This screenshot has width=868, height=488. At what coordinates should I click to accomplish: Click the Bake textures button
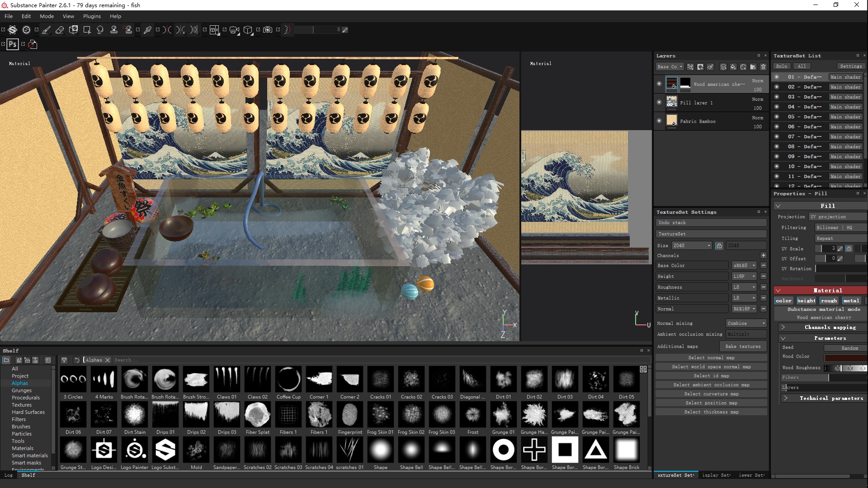(x=743, y=347)
